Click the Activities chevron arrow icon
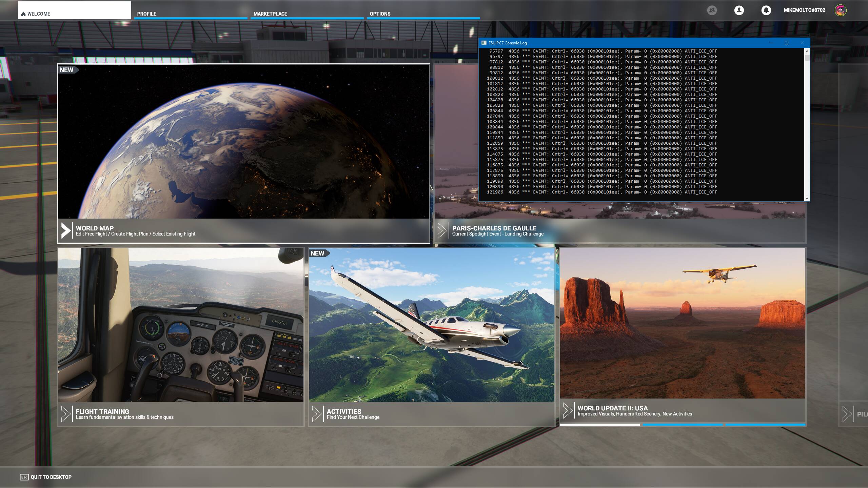Viewport: 868px width, 488px height. (x=316, y=414)
